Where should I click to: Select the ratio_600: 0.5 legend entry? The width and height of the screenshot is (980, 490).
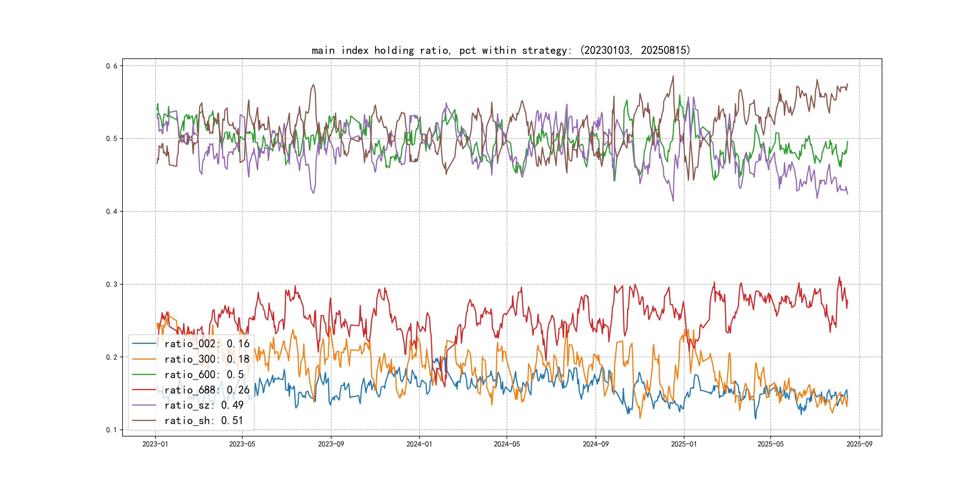click(x=204, y=375)
